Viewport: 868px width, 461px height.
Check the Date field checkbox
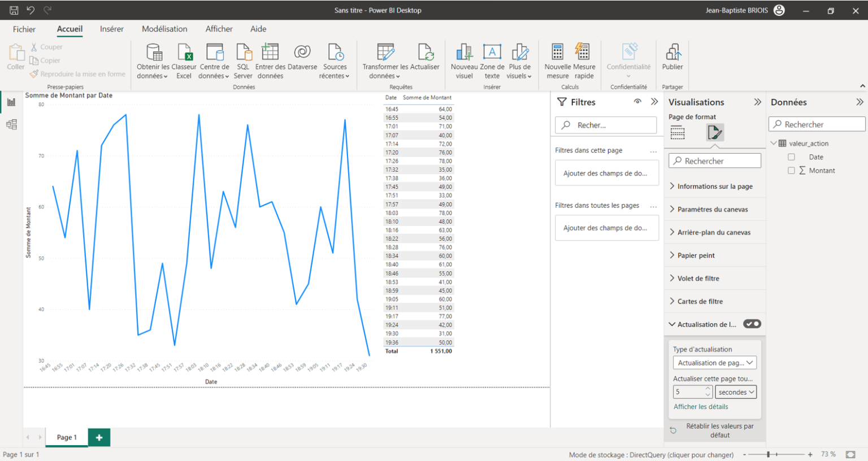(x=791, y=157)
